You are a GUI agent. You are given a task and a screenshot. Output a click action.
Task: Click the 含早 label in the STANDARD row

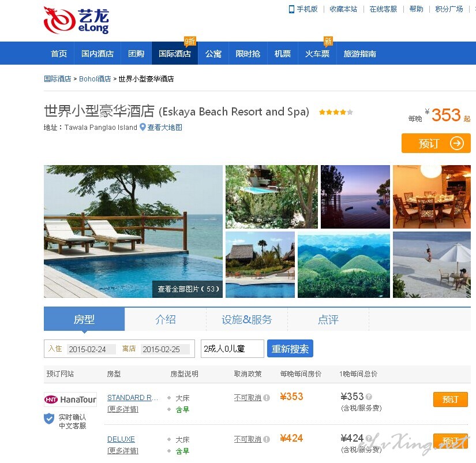click(x=182, y=409)
